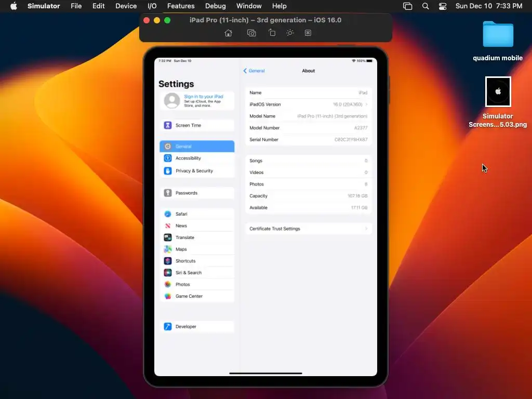Click the keyboard command icon in Simulator toolbar
Viewport: 532px width, 399px height.
(308, 33)
